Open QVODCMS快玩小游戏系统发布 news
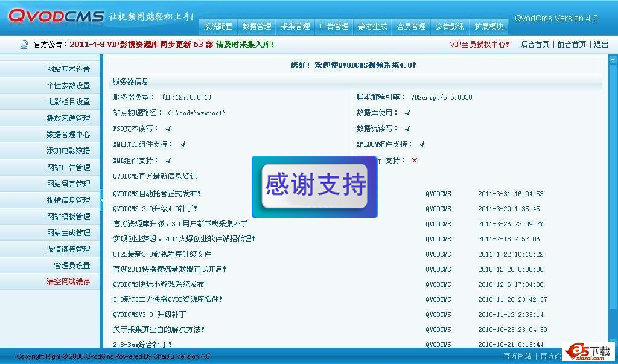 click(x=160, y=284)
